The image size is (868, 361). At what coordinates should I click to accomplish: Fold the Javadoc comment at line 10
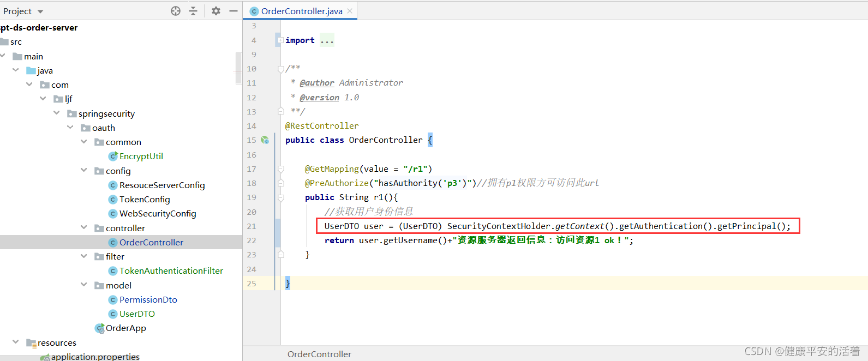click(280, 68)
